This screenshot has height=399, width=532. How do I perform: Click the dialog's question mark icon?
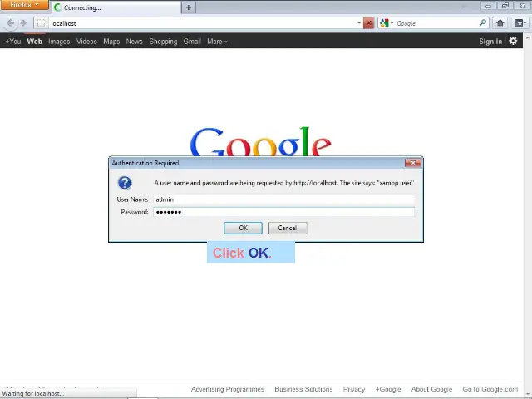125,183
